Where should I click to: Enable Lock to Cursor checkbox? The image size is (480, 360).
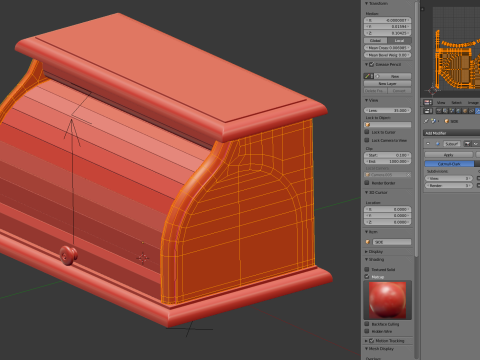367,132
